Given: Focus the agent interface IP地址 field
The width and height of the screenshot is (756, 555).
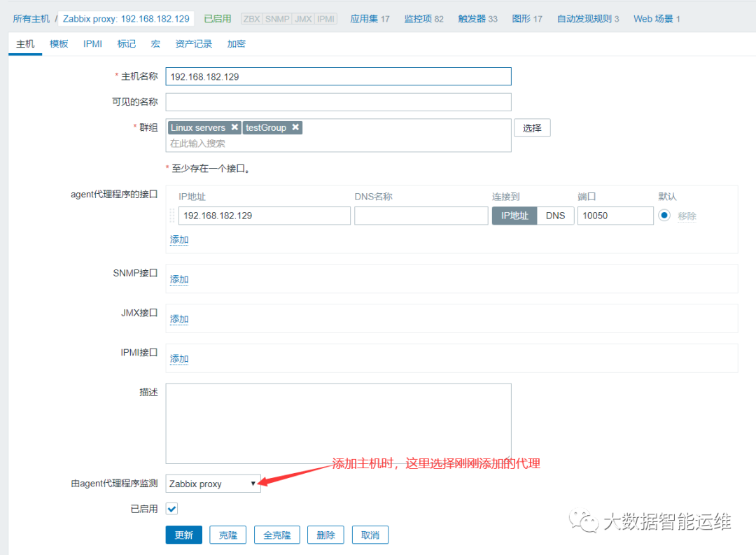Looking at the screenshot, I should pos(265,216).
